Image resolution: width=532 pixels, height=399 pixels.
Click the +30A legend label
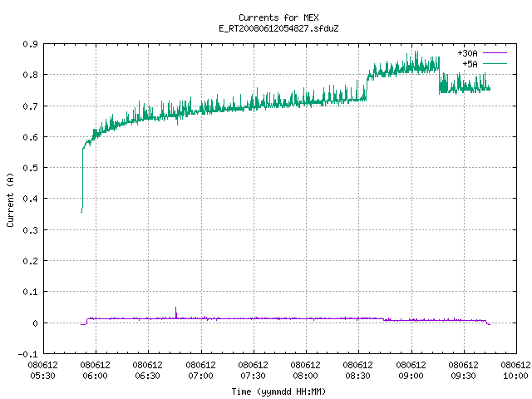[x=467, y=53]
